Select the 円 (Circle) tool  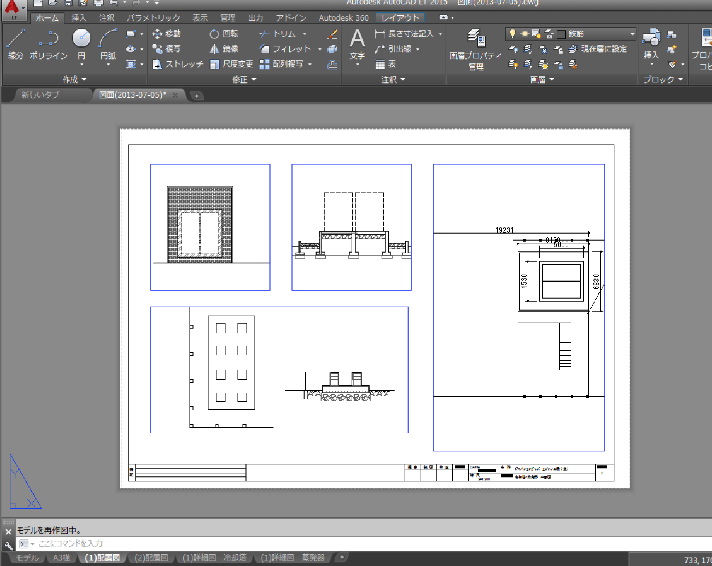81,44
